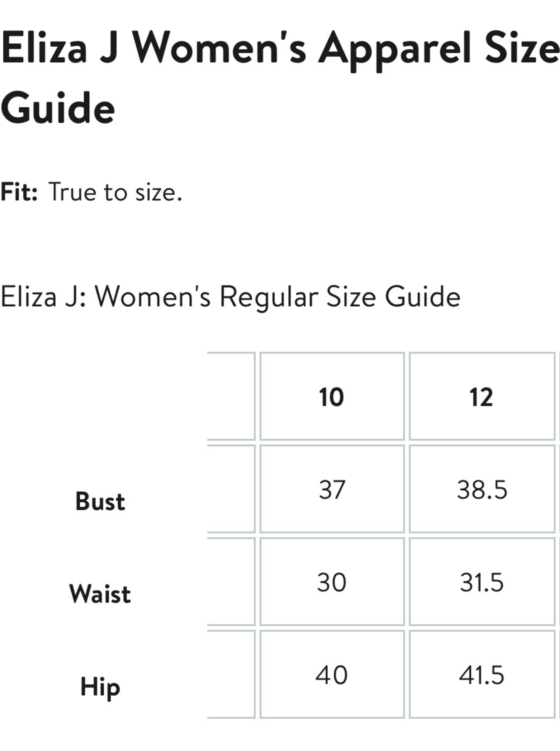Click the hip 40 cell
Viewport: 560px width, 751px height.
(332, 674)
